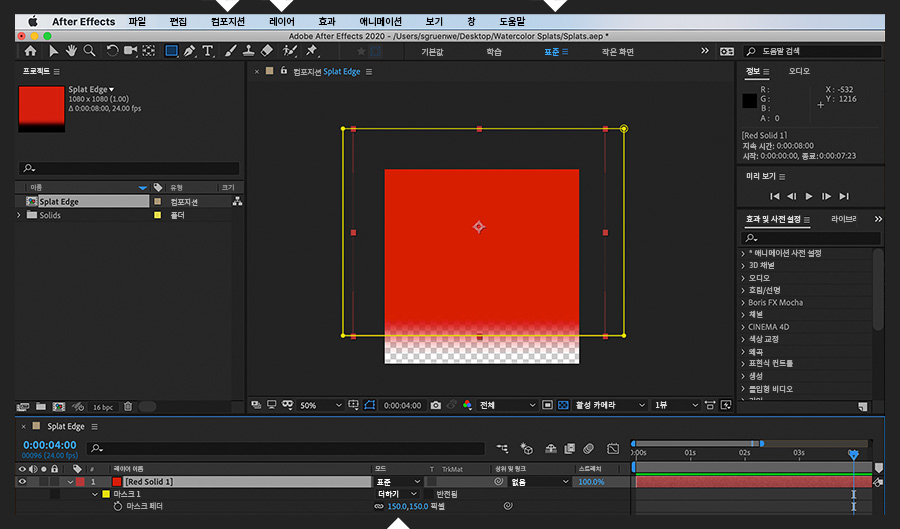This screenshot has width=900, height=529.
Task: Click the 16 bpc color depth button
Action: (x=103, y=407)
